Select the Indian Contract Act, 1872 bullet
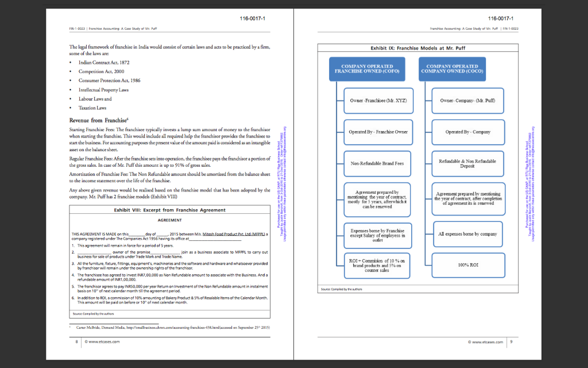The width and height of the screenshot is (588, 368). coord(103,62)
